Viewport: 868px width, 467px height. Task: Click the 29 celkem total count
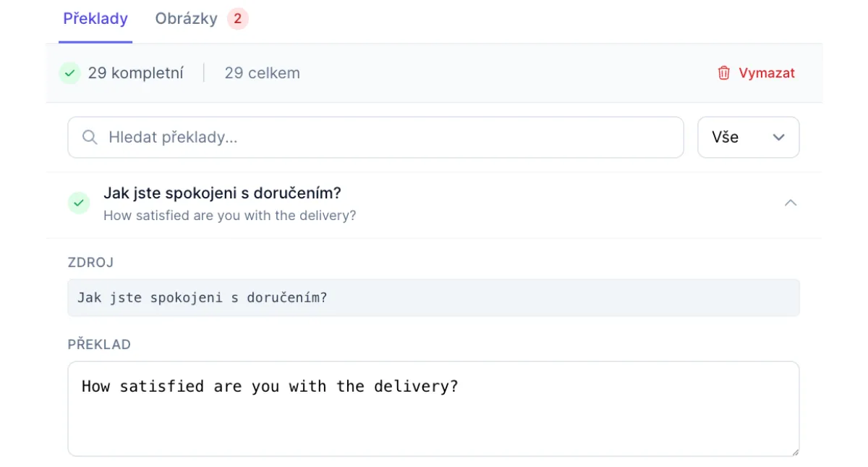(x=262, y=73)
